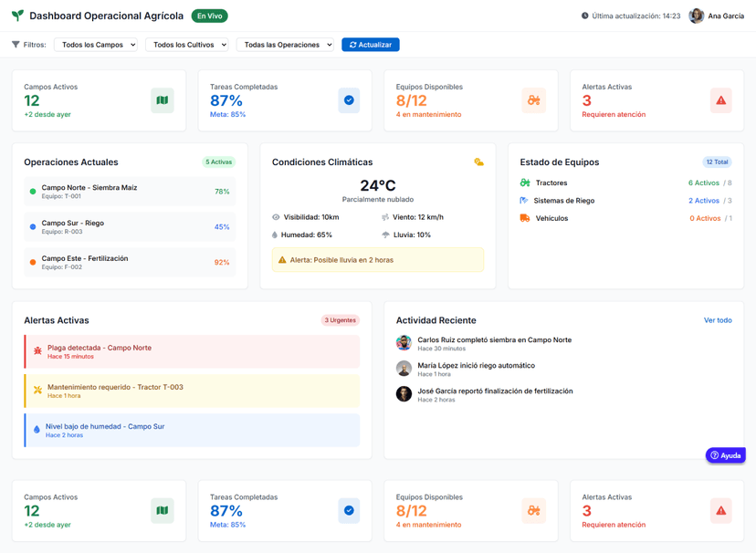The width and height of the screenshot is (756, 553).
Task: Open the Todos los Cultivos dropdown
Action: point(186,45)
